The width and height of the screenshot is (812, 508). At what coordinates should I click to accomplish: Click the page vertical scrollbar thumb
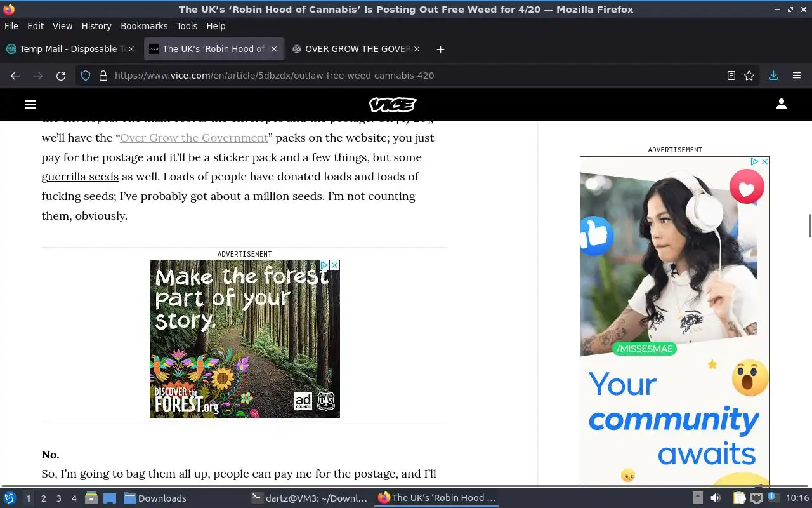809,226
